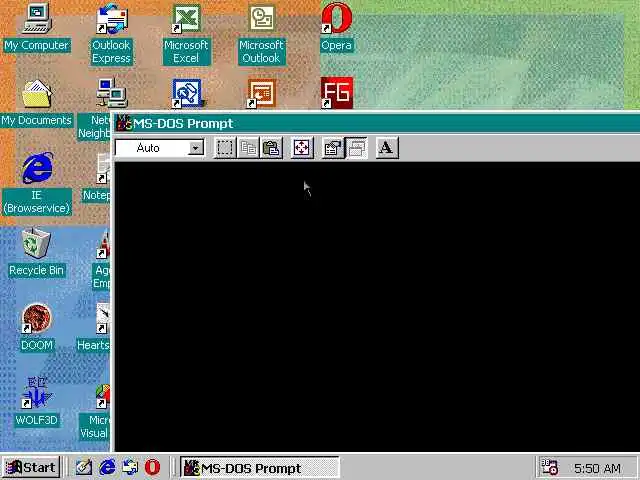Expand the Auto font size dropdown

click(196, 148)
